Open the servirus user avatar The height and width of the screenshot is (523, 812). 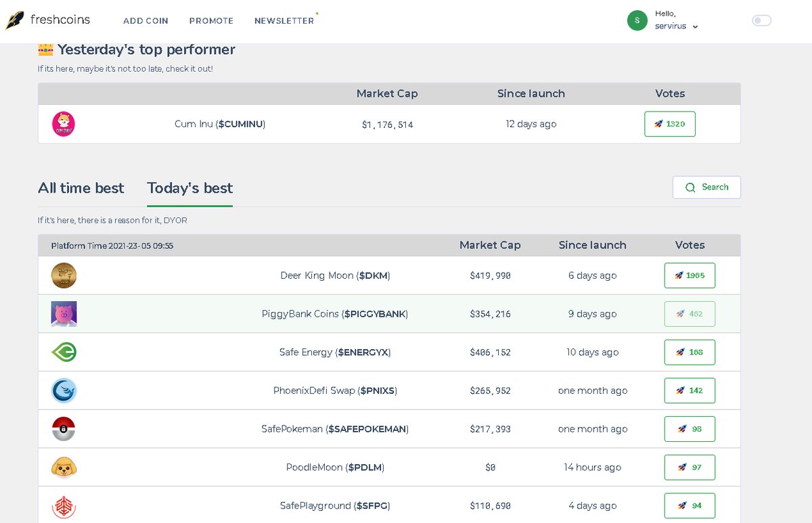637,20
